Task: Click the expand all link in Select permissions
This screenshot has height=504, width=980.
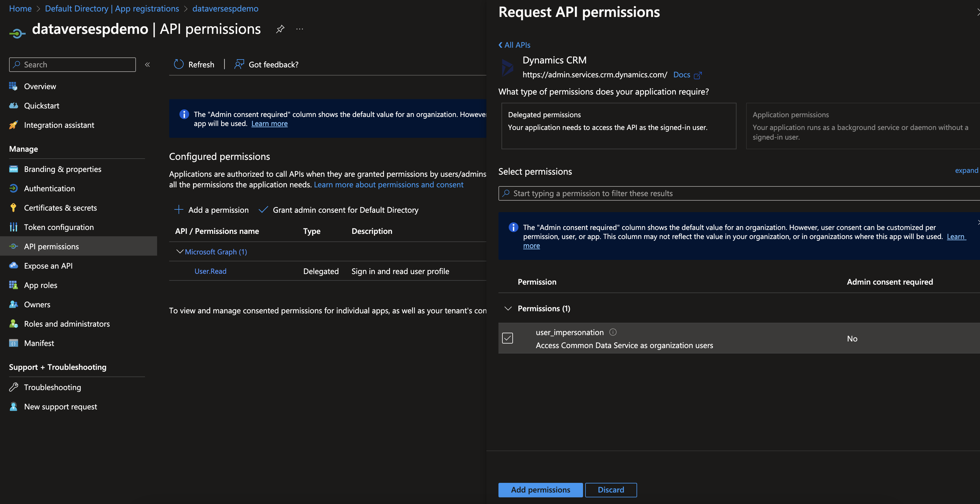Action: coord(966,170)
